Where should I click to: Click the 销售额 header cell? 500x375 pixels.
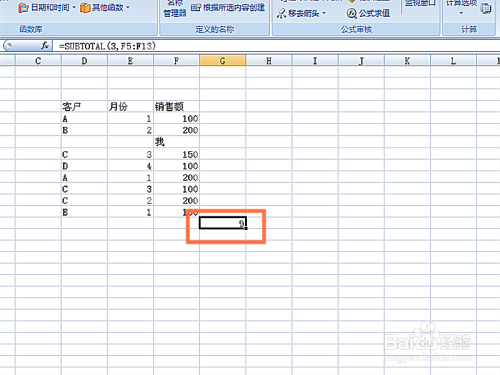point(176,107)
